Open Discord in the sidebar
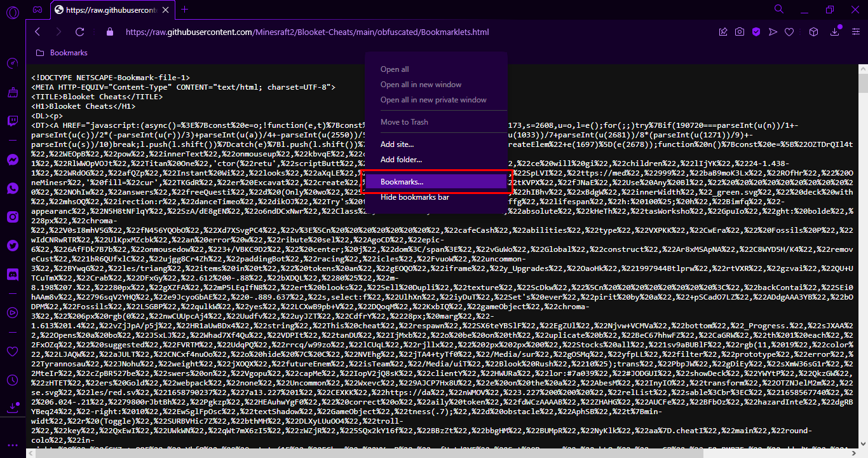The width and height of the screenshot is (868, 458). click(12, 274)
